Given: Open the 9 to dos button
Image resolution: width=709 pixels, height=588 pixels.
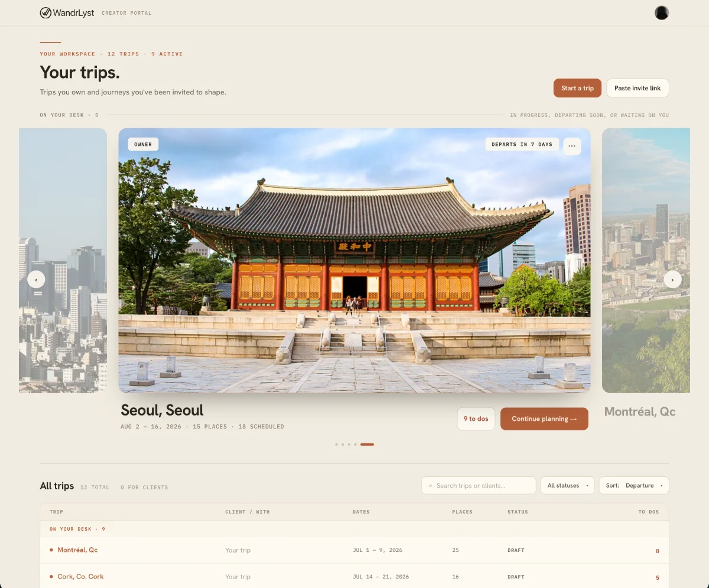Looking at the screenshot, I should coord(476,419).
